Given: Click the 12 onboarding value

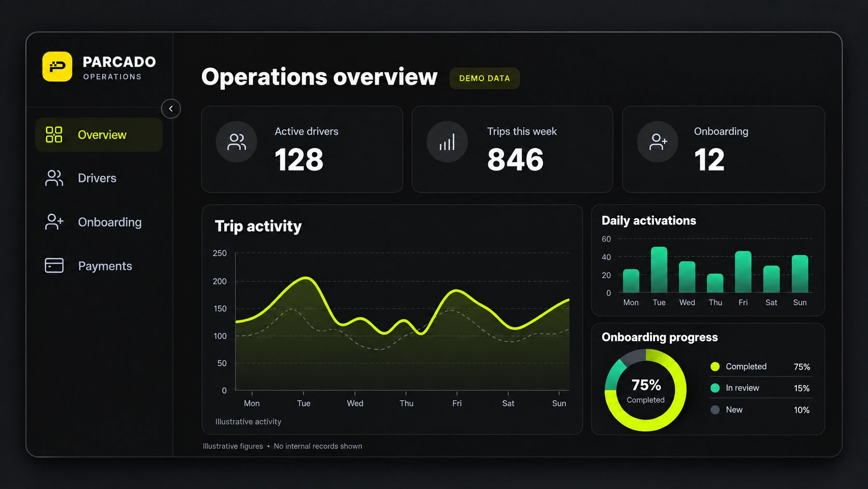Looking at the screenshot, I should click(x=709, y=160).
